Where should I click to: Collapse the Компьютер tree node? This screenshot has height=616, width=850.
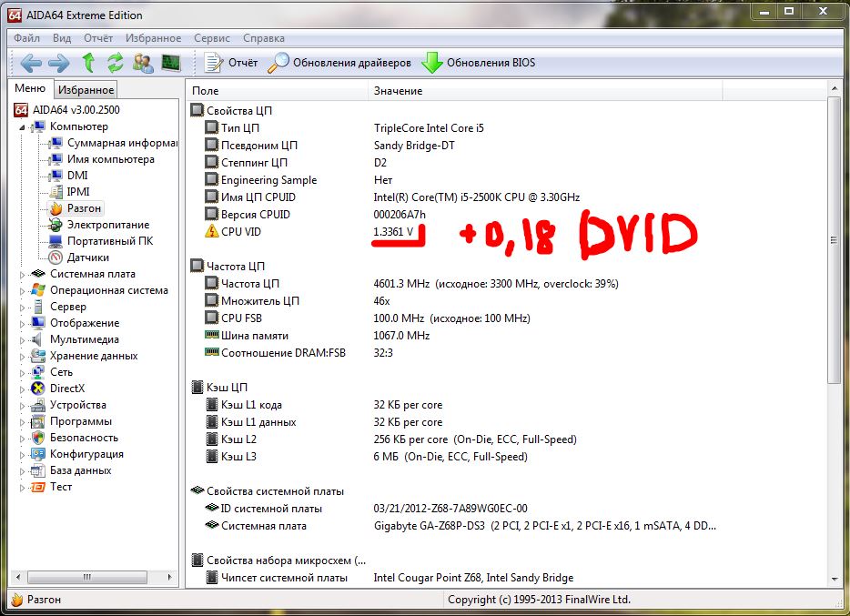(22, 127)
